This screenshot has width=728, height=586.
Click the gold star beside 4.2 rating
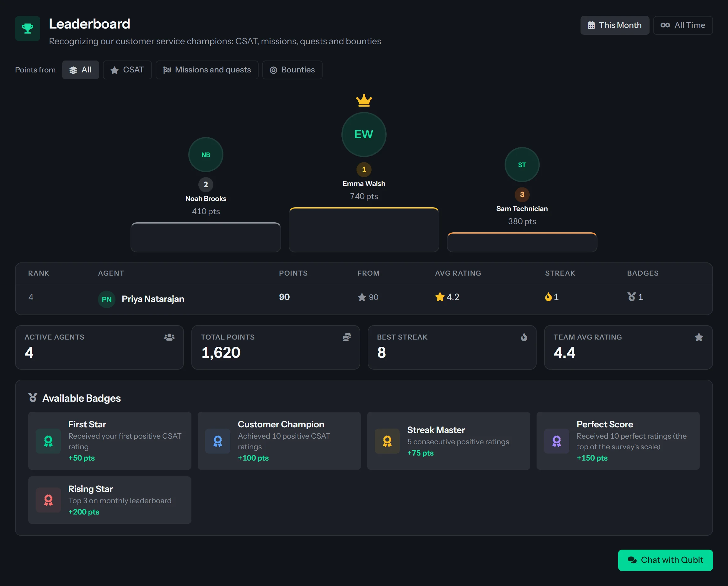click(x=440, y=297)
